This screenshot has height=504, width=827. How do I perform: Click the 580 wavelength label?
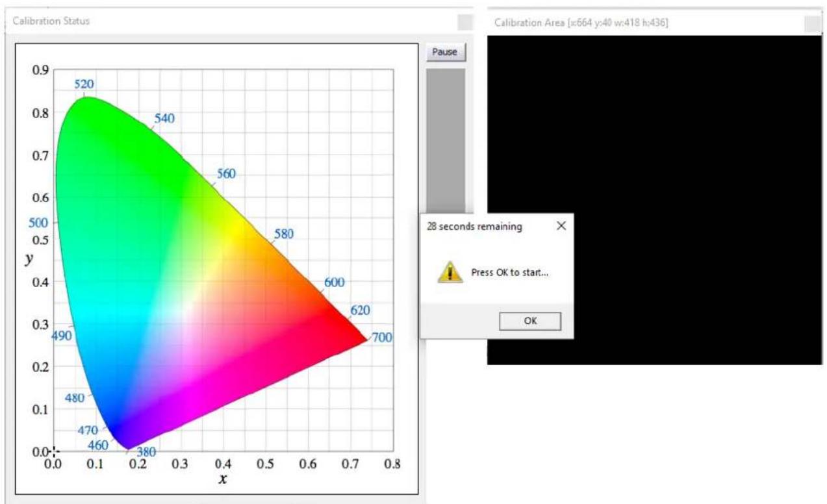[x=284, y=234]
